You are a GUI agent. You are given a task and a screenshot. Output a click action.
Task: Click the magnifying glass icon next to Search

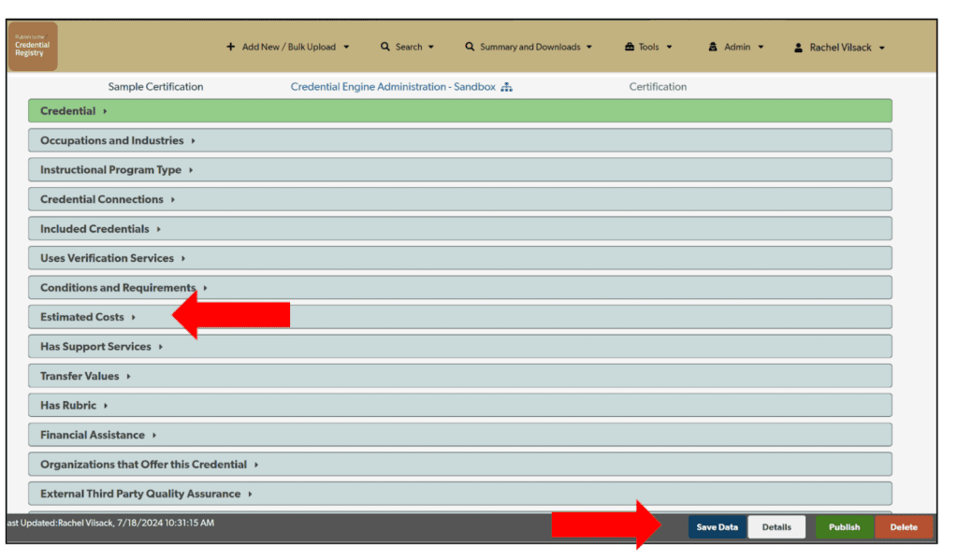click(385, 46)
